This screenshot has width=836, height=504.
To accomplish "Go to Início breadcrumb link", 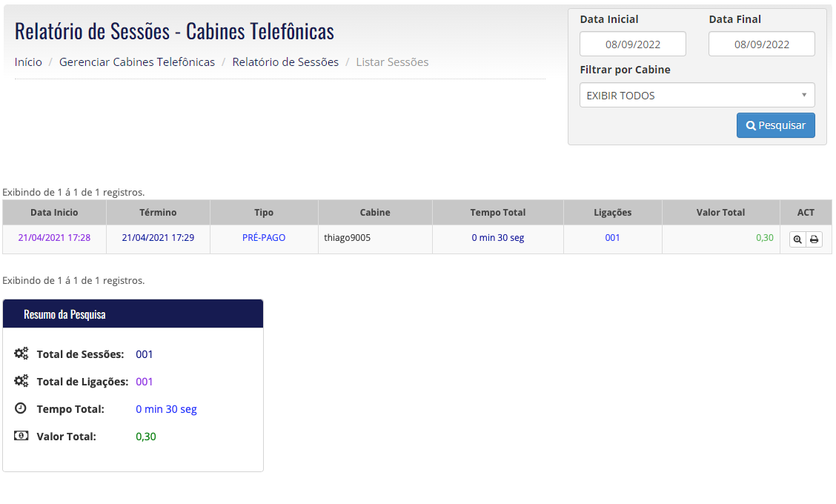I will [x=28, y=62].
